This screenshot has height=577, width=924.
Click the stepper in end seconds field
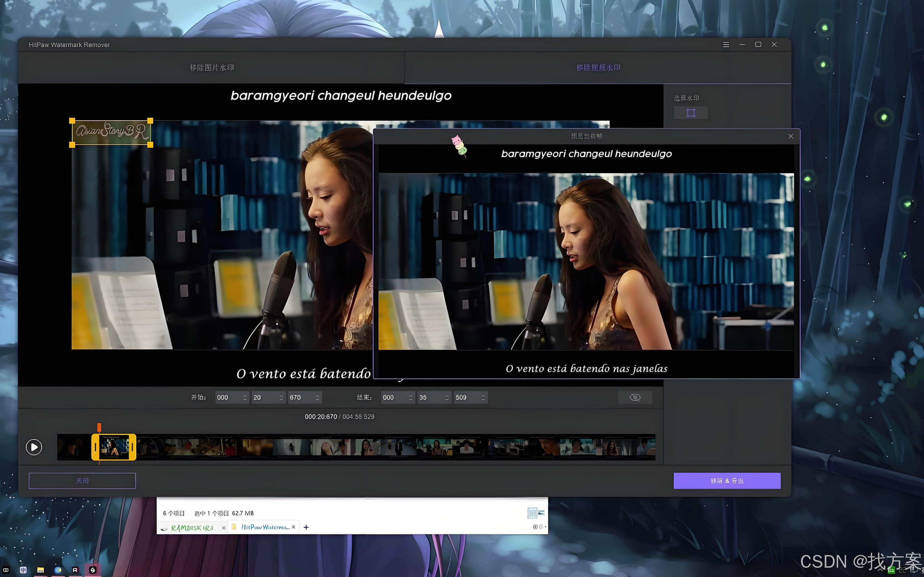tap(447, 397)
